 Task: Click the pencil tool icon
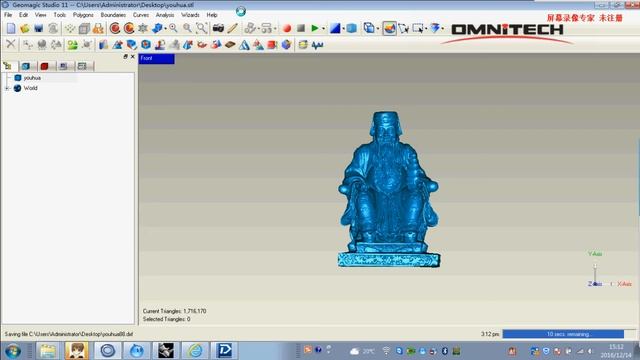(233, 28)
